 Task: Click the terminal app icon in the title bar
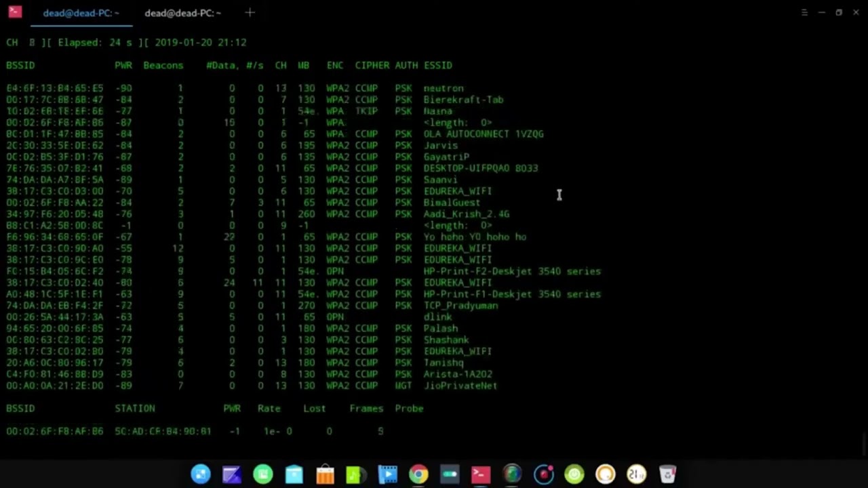coord(15,12)
